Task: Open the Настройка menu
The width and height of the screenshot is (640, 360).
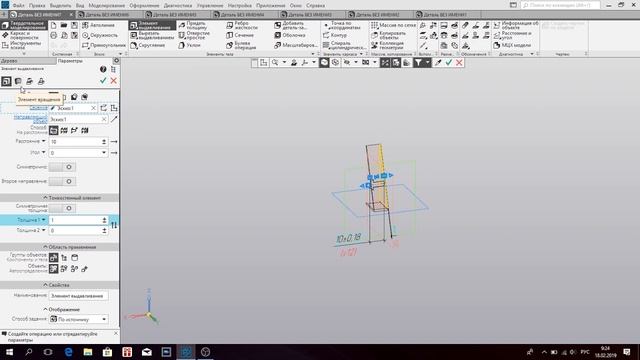Action: click(240, 6)
